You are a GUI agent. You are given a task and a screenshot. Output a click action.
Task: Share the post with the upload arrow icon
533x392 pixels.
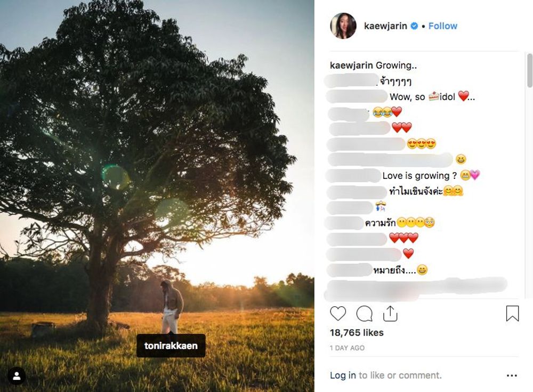(390, 313)
